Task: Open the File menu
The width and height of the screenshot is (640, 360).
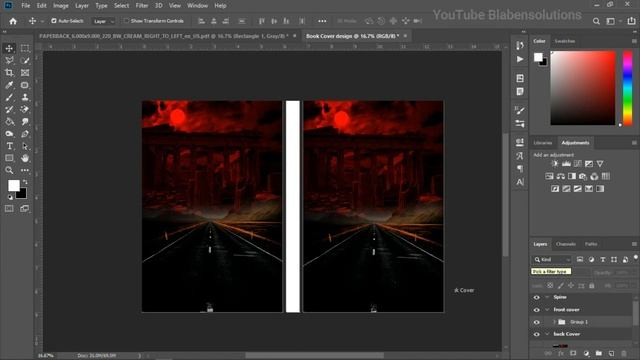Action: click(25, 6)
